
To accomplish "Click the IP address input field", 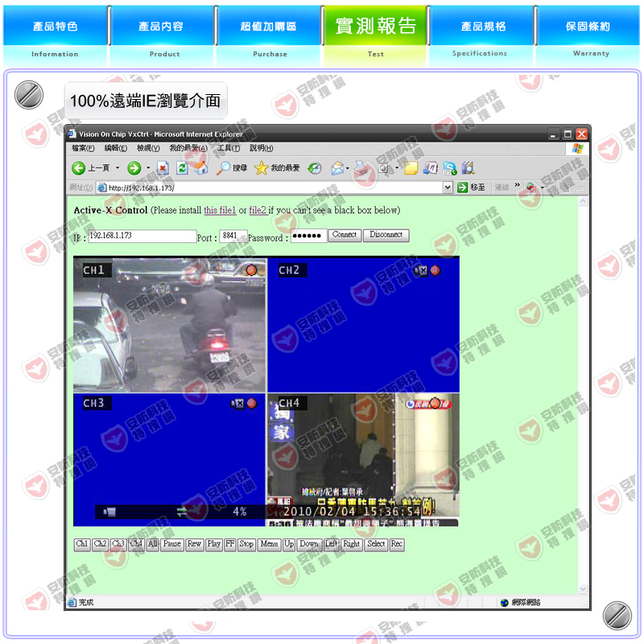I will [x=142, y=236].
